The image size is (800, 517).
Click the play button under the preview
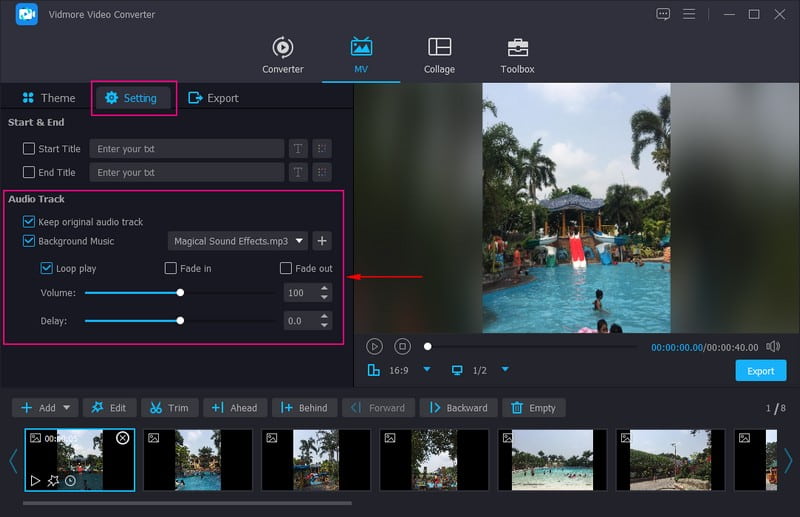(x=374, y=346)
